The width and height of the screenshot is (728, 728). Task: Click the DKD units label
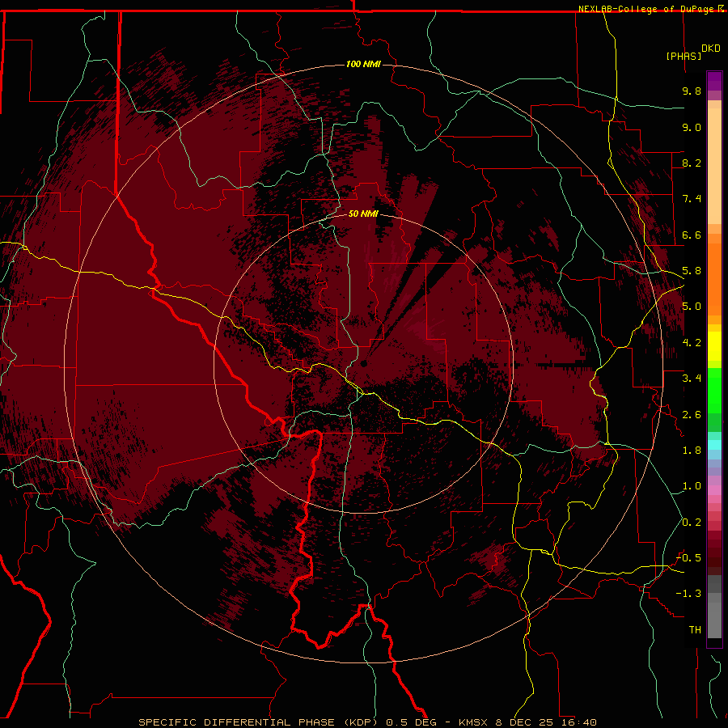tap(711, 49)
